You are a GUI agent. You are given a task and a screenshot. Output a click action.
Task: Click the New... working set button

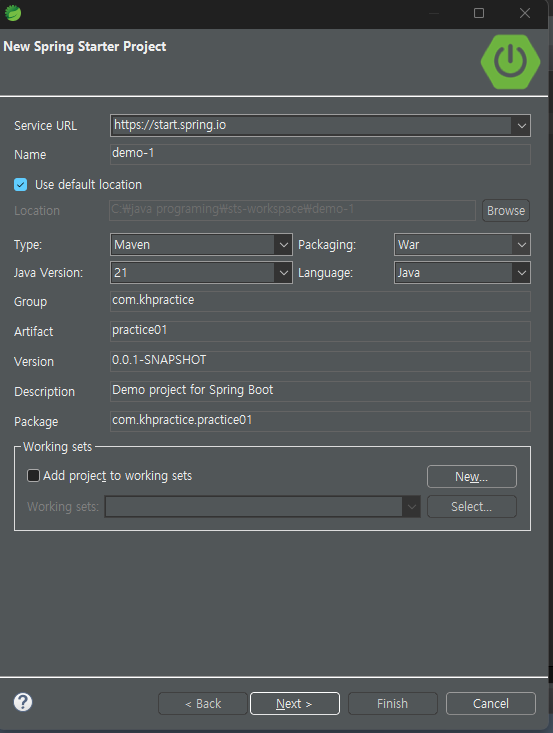pyautogui.click(x=472, y=476)
